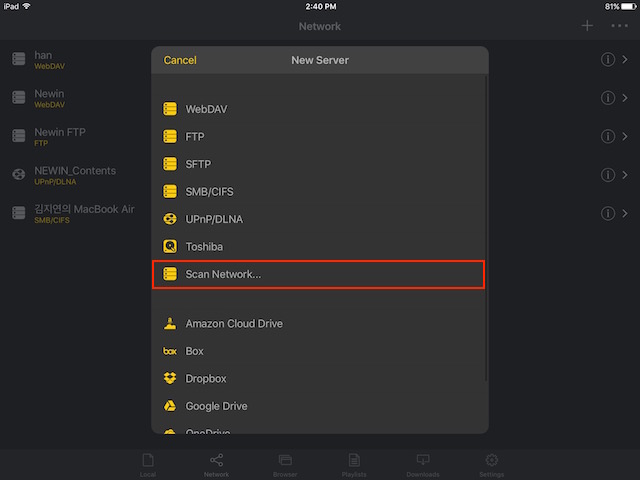The height and width of the screenshot is (480, 640).
Task: Select Amazon Cloud Drive
Action: 318,323
